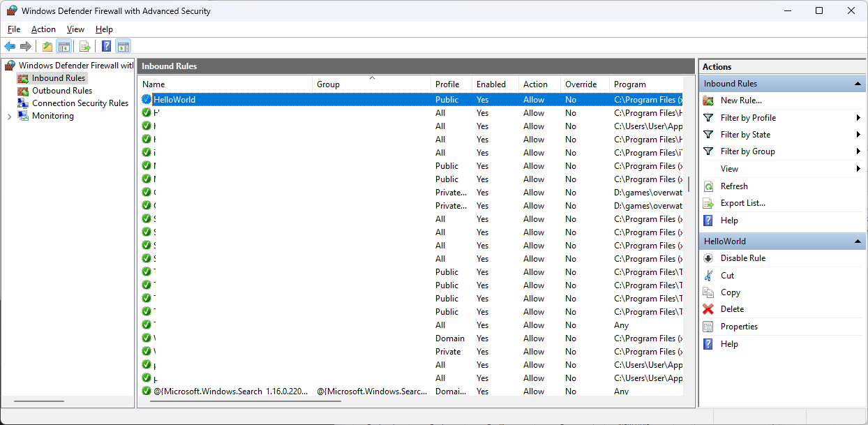868x425 pixels.
Task: Click the Back arrow in the toolbar
Action: pyautogui.click(x=10, y=47)
